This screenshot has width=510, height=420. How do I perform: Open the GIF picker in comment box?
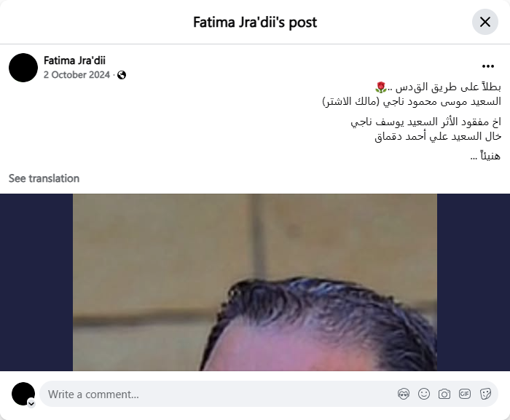point(465,394)
